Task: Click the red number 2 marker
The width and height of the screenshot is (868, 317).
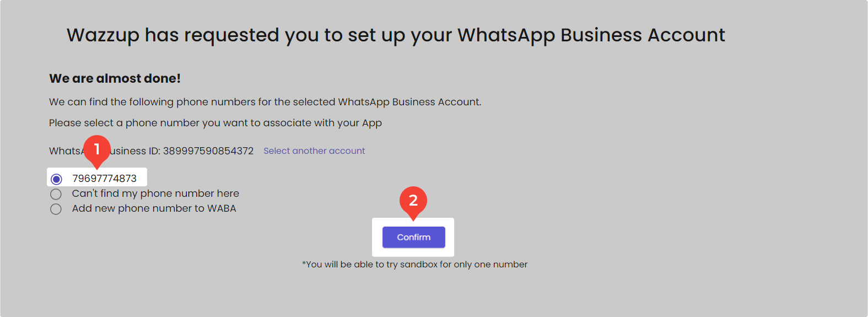Action: 413,201
